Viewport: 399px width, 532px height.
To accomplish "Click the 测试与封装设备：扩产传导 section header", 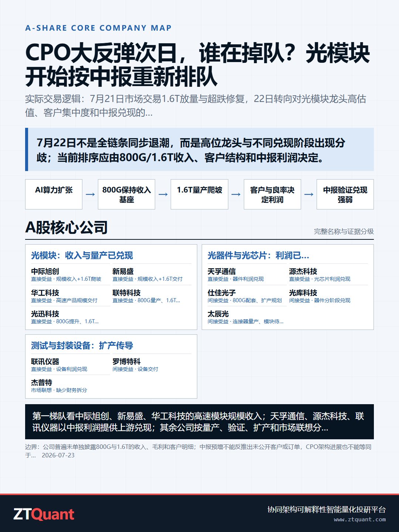I will point(82,345).
